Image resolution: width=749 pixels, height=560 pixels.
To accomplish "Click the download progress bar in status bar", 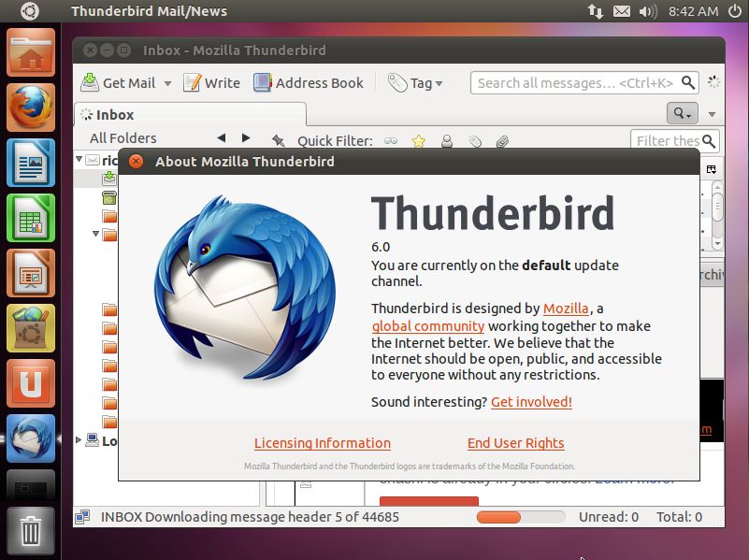I will pos(520,517).
